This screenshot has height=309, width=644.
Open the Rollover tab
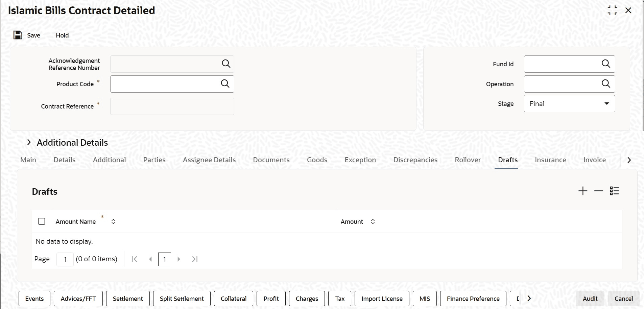point(468,160)
